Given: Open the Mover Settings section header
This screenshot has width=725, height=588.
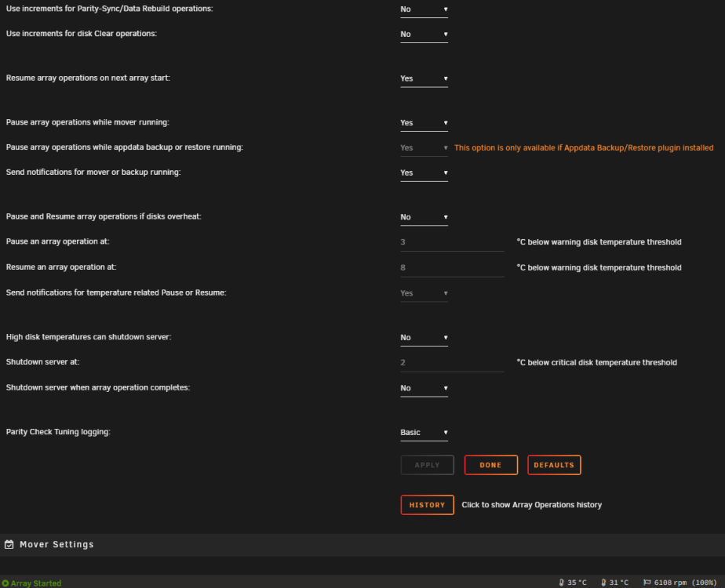Looking at the screenshot, I should pyautogui.click(x=362, y=545).
